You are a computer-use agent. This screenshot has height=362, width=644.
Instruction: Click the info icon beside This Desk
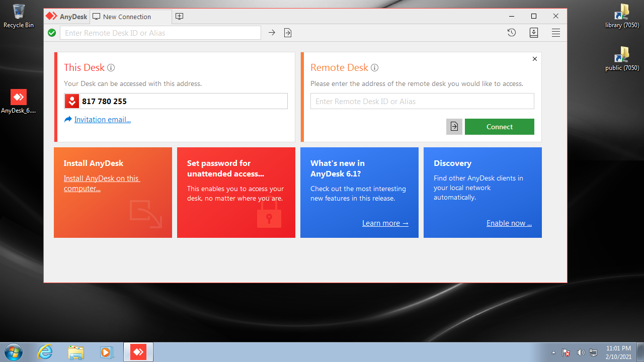111,68
